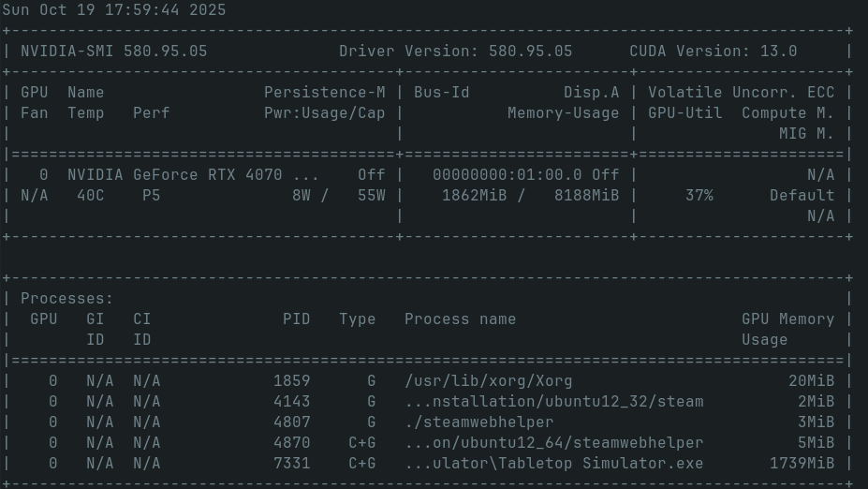Click the 8188MiB total memory value
The height and width of the screenshot is (489, 868).
[586, 196]
